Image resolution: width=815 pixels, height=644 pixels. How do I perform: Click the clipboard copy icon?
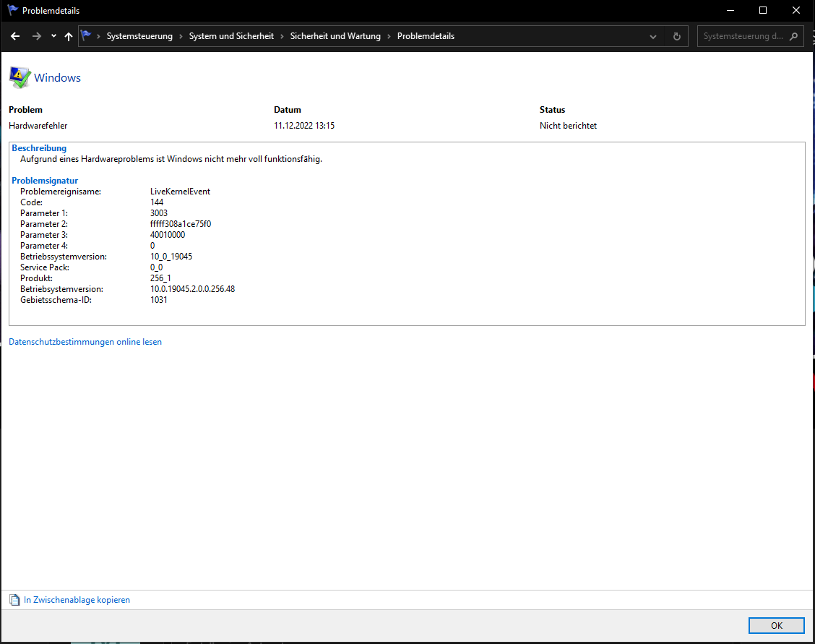[14, 600]
